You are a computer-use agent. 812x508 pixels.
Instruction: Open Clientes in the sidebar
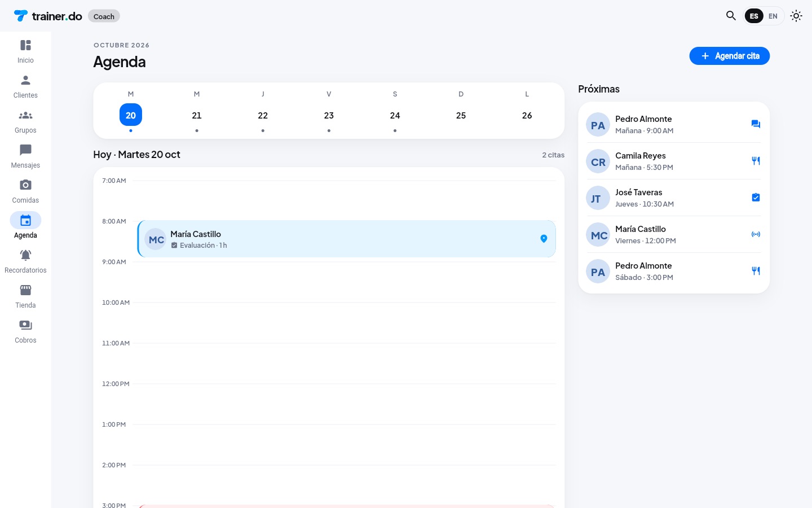point(25,86)
